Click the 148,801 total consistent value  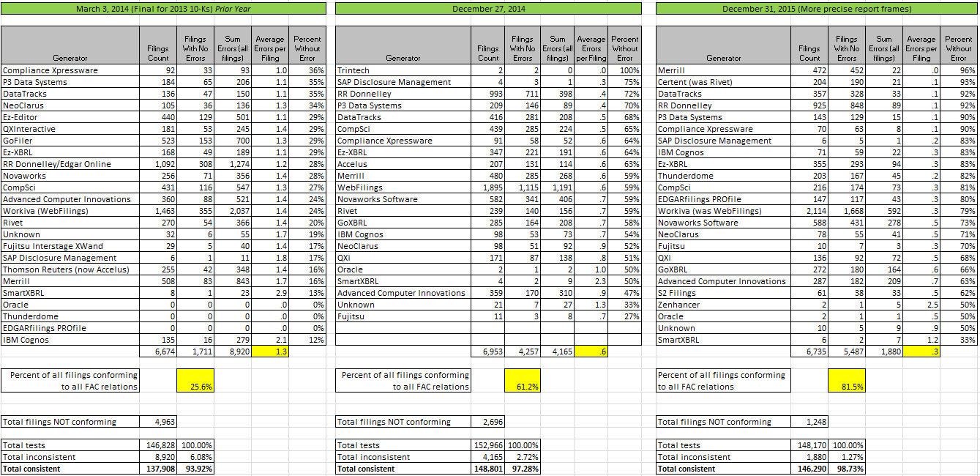(x=487, y=469)
